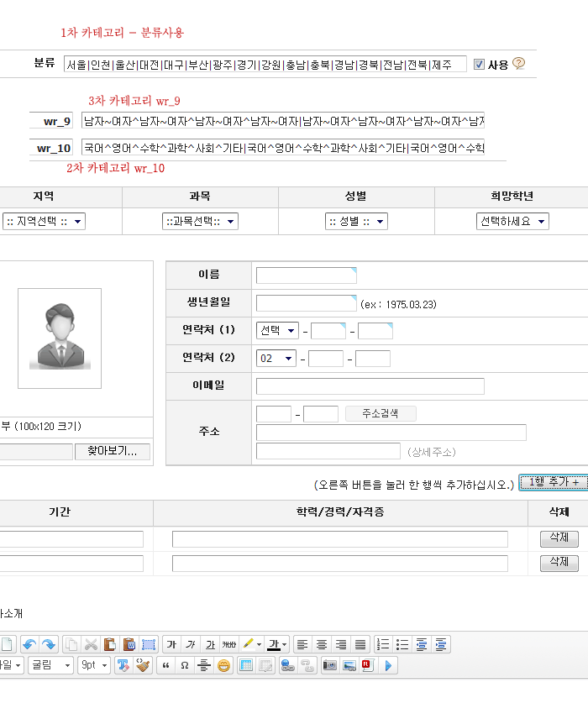Insert a table using the table icon
The height and width of the screenshot is (724, 588).
pos(246,666)
